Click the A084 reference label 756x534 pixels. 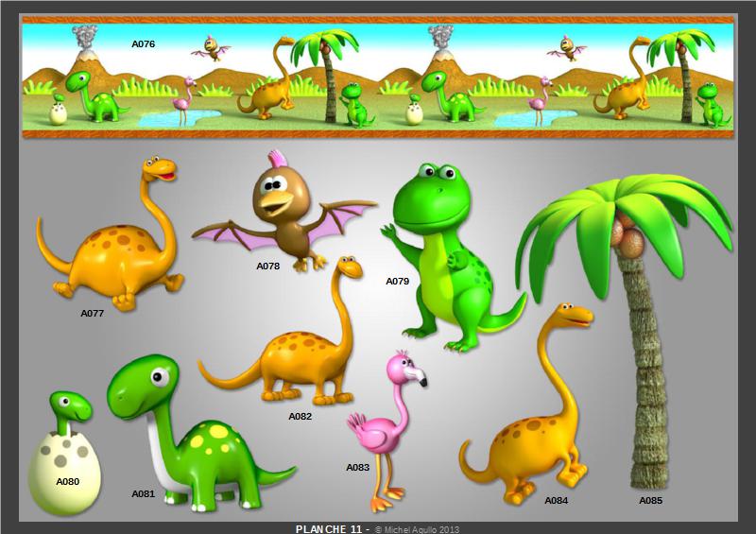pos(557,500)
